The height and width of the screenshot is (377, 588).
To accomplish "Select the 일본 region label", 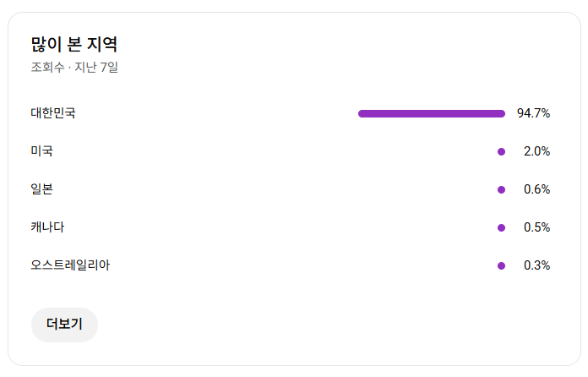I will (x=42, y=189).
